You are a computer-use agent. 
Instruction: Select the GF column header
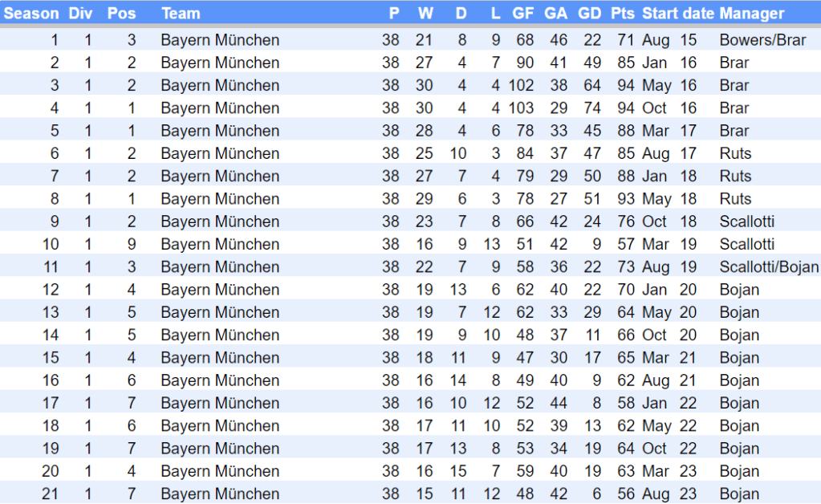(522, 14)
